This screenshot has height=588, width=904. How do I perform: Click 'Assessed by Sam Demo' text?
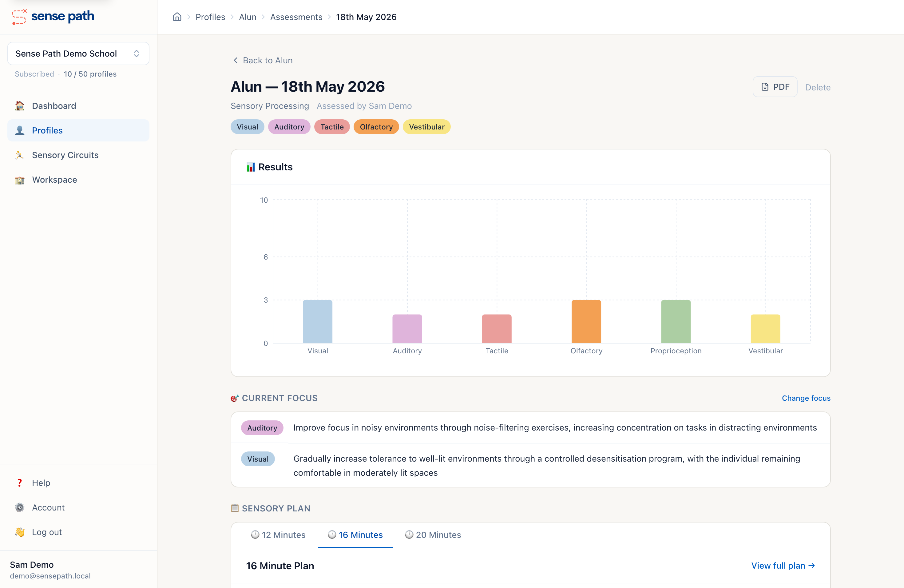[x=364, y=106]
